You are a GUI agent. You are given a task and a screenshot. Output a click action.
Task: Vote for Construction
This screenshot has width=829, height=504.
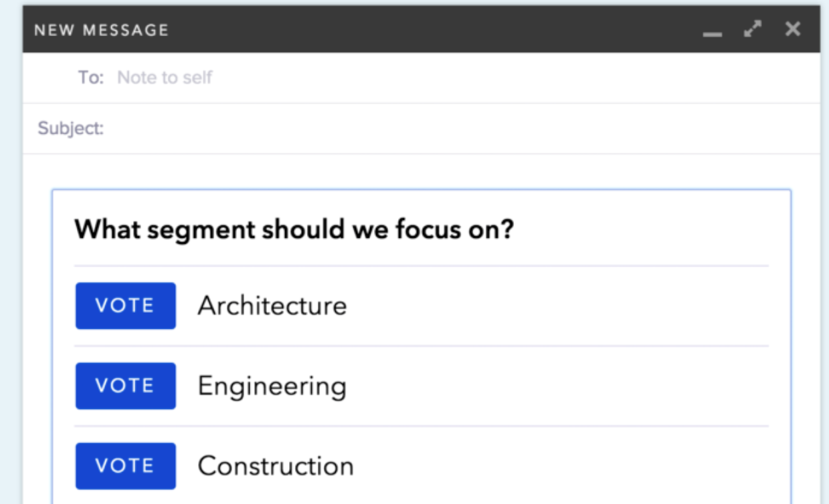(125, 466)
